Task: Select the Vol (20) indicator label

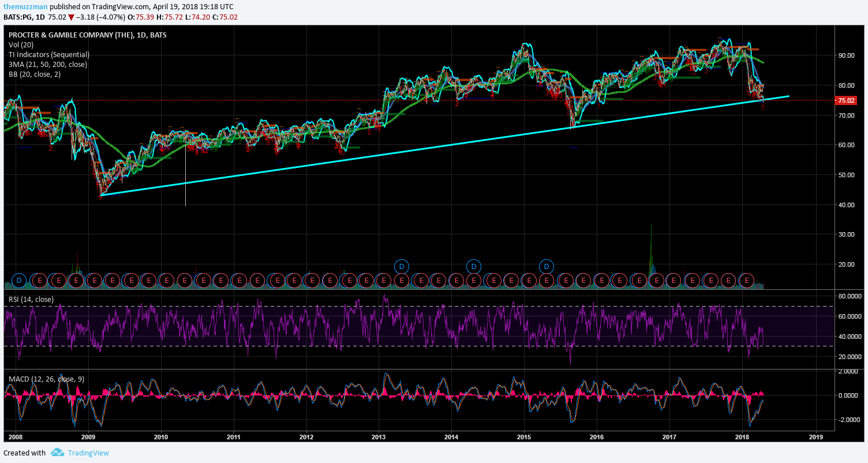Action: (21, 45)
